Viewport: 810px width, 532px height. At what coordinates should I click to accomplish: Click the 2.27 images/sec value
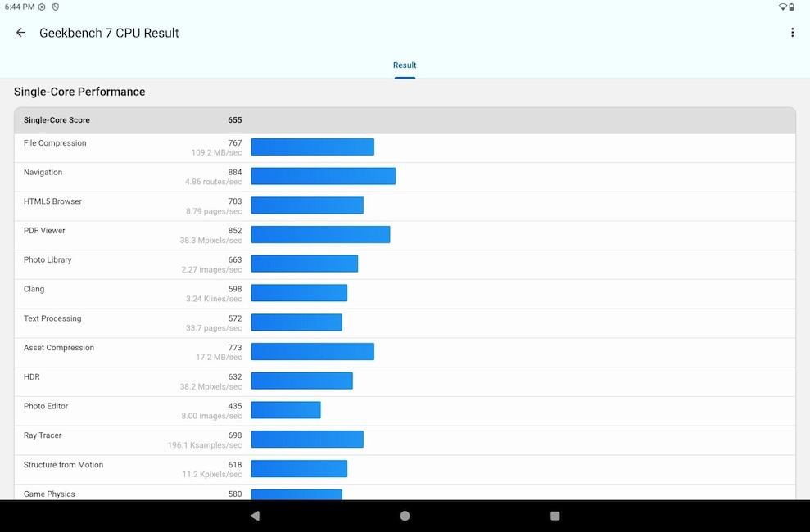211,270
